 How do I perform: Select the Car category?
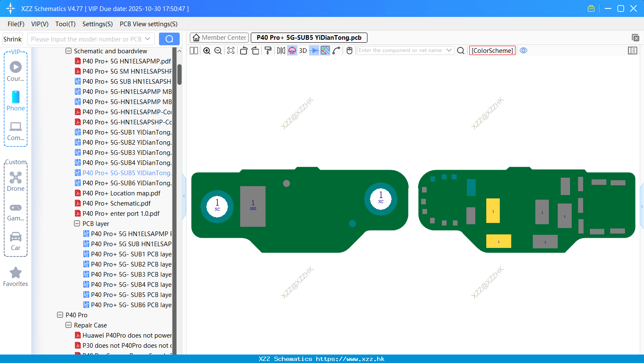pos(16,241)
